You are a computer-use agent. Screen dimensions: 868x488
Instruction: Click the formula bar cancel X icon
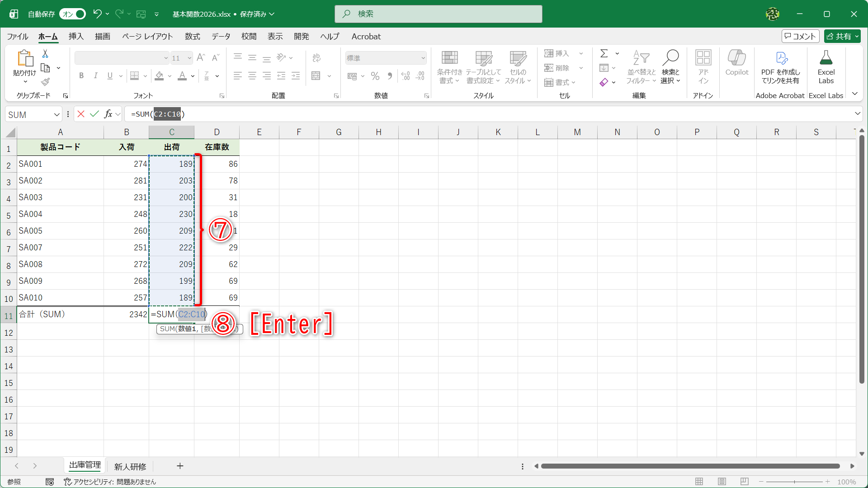click(81, 114)
